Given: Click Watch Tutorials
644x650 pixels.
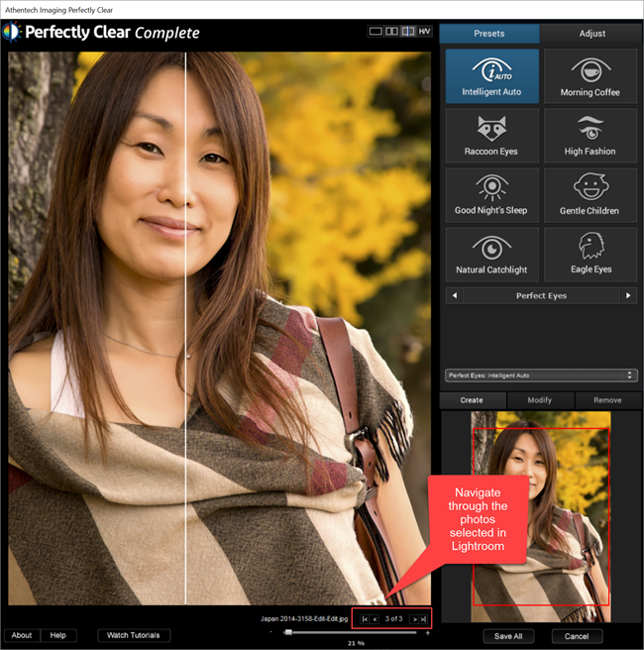Looking at the screenshot, I should click(x=134, y=635).
